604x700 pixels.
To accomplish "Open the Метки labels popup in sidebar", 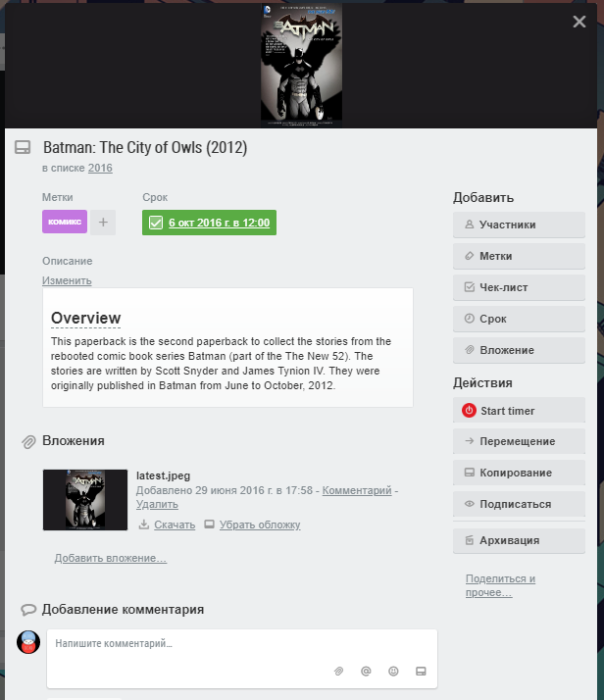I will point(519,256).
